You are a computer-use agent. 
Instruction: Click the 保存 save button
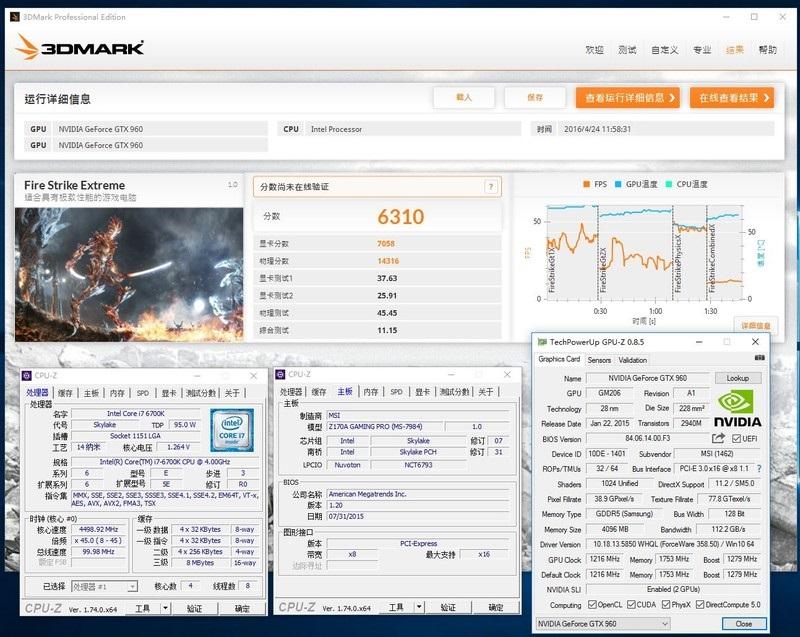coord(535,97)
